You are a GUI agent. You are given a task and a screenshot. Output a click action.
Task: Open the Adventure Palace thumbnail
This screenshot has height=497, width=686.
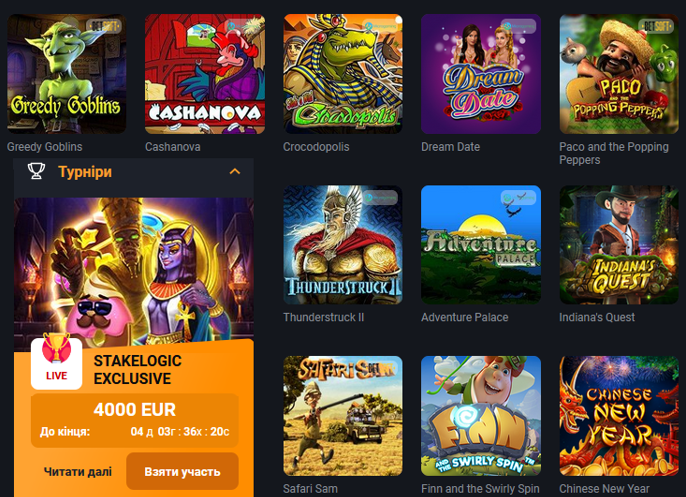click(481, 245)
